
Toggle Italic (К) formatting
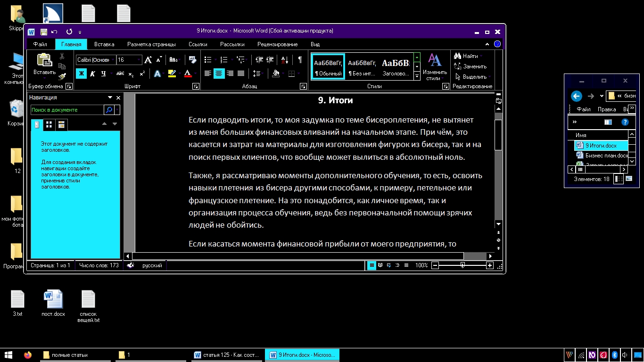point(92,74)
